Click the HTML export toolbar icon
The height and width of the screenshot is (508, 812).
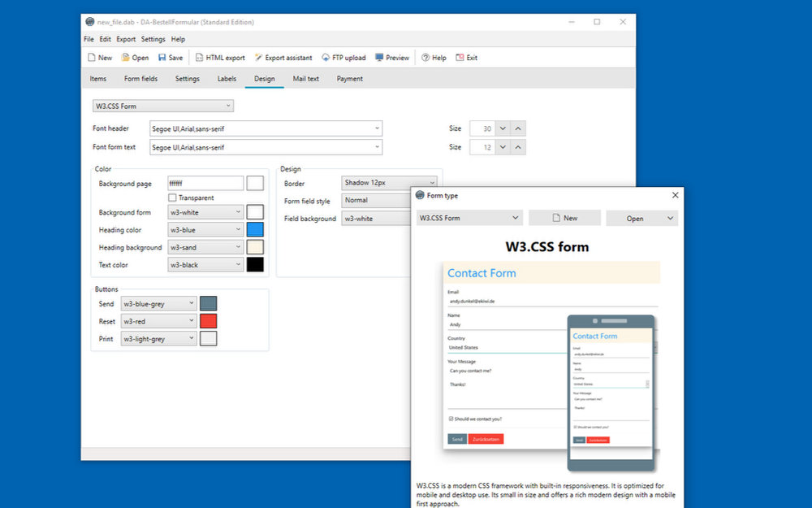point(200,58)
